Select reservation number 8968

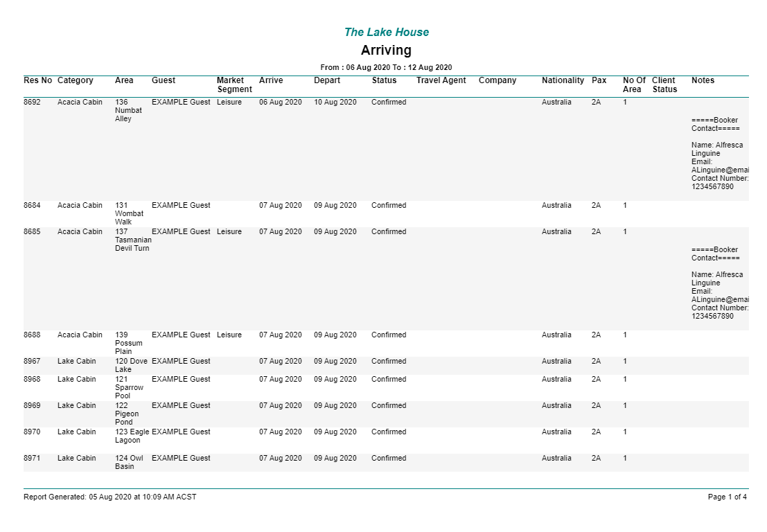click(33, 380)
